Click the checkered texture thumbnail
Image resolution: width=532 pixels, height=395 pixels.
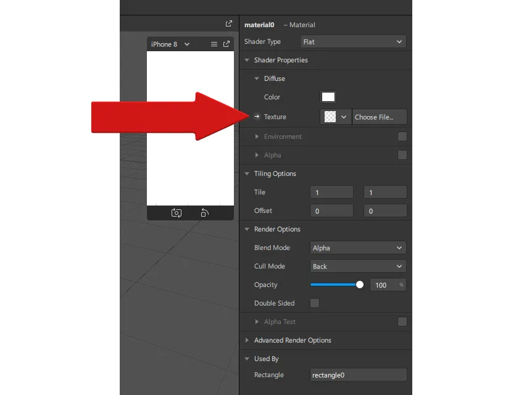click(330, 117)
